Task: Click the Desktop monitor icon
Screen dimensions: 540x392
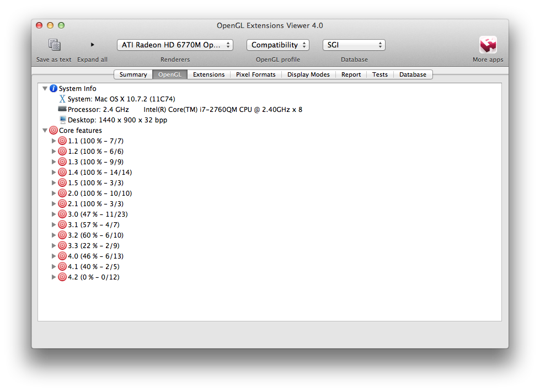Action: point(62,120)
